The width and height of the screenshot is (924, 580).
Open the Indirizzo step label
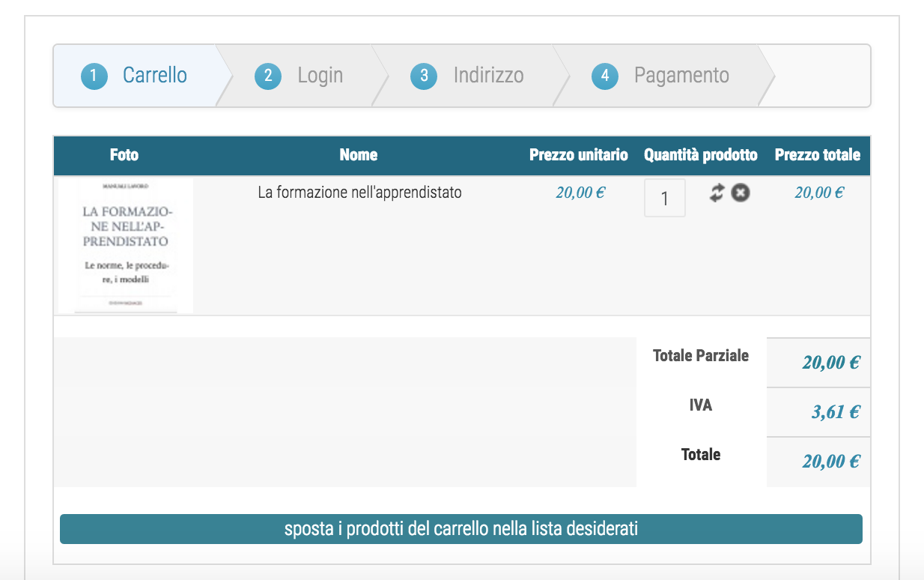point(488,76)
